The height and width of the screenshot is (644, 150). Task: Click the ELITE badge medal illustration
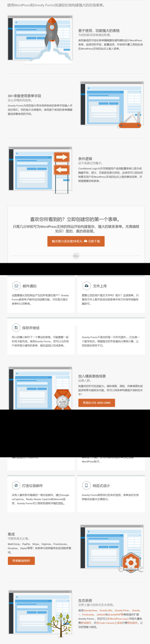(62, 401)
